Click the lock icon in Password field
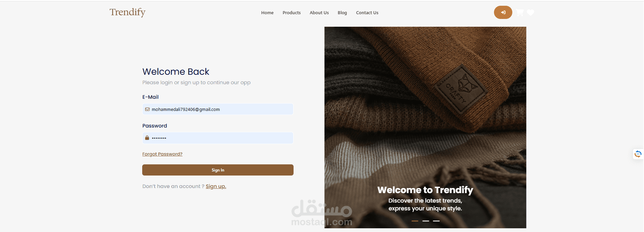The image size is (644, 232). click(x=147, y=138)
